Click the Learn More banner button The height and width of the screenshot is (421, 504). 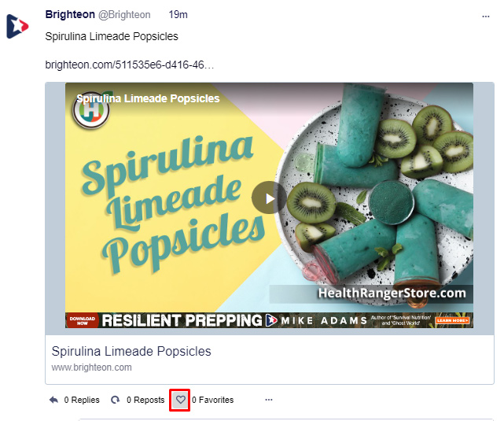pos(452,320)
